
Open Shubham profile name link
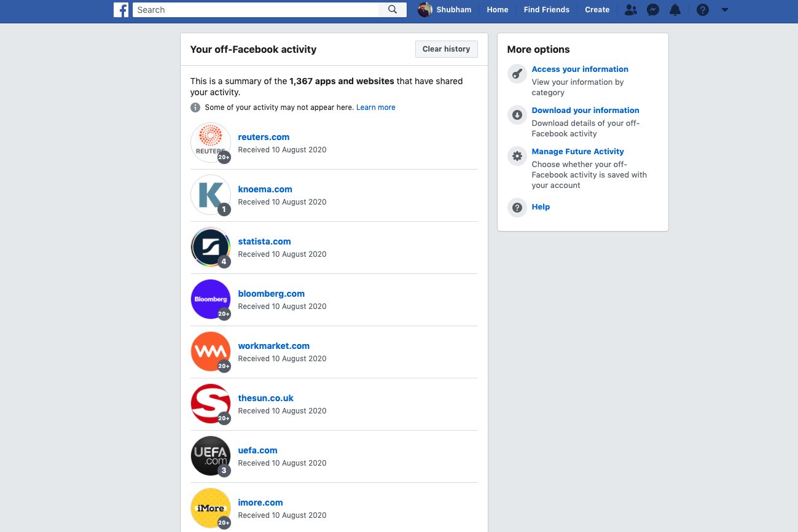pyautogui.click(x=454, y=10)
